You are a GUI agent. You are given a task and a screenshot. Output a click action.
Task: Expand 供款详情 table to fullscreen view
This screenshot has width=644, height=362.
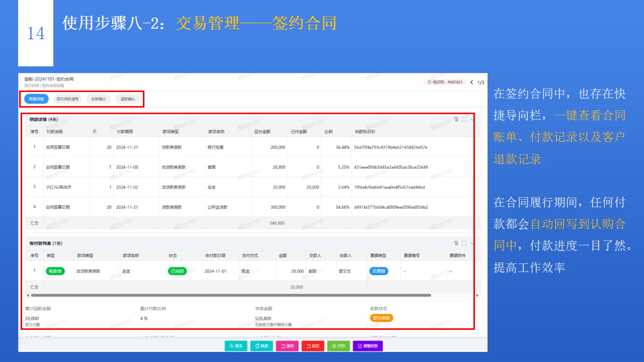(464, 119)
